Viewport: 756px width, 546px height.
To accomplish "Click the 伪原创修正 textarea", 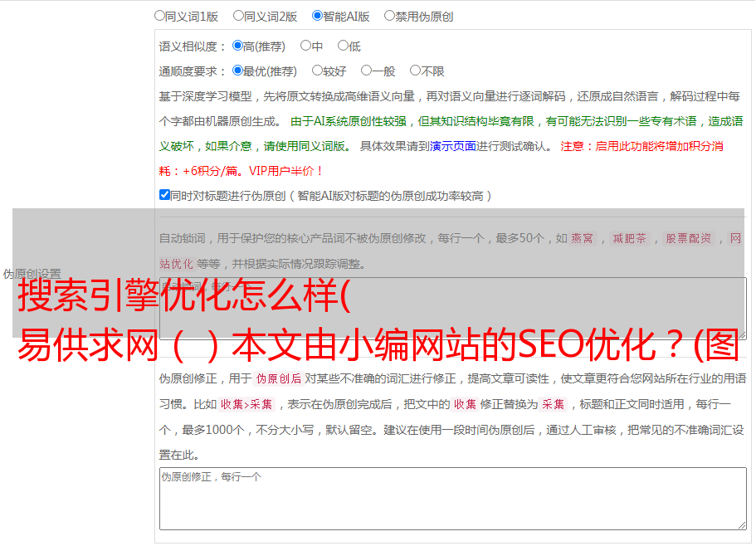I will (453, 499).
